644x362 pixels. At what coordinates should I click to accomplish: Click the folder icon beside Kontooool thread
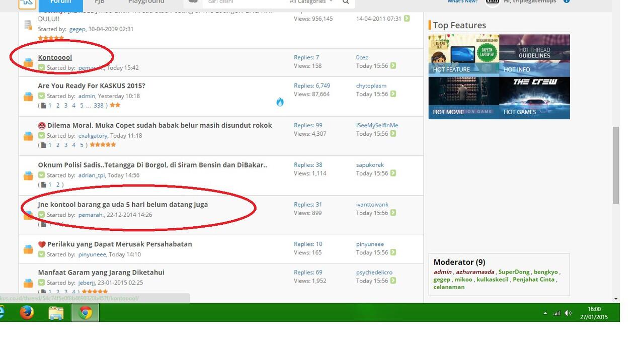pyautogui.click(x=28, y=63)
